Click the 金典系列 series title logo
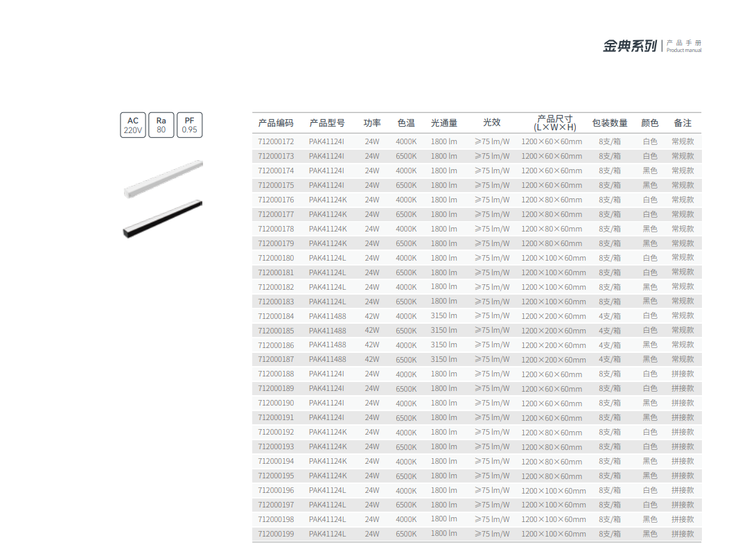This screenshot has height=556, width=756. click(629, 46)
